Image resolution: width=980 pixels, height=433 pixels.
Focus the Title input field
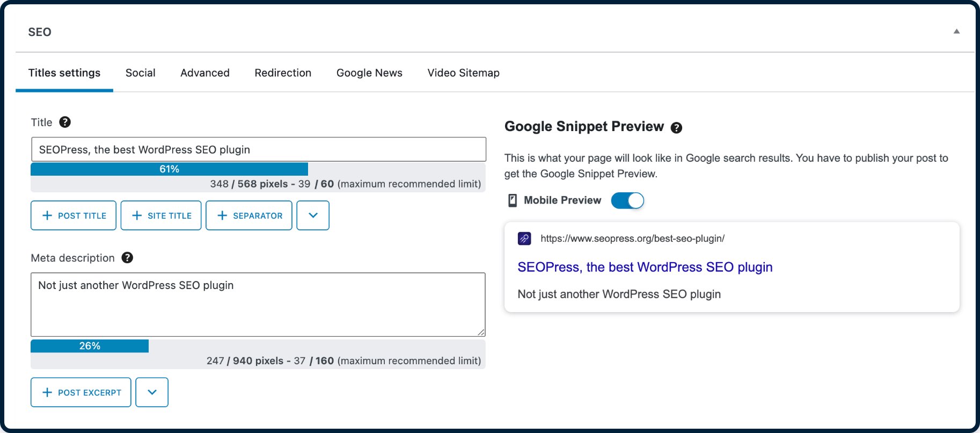259,149
